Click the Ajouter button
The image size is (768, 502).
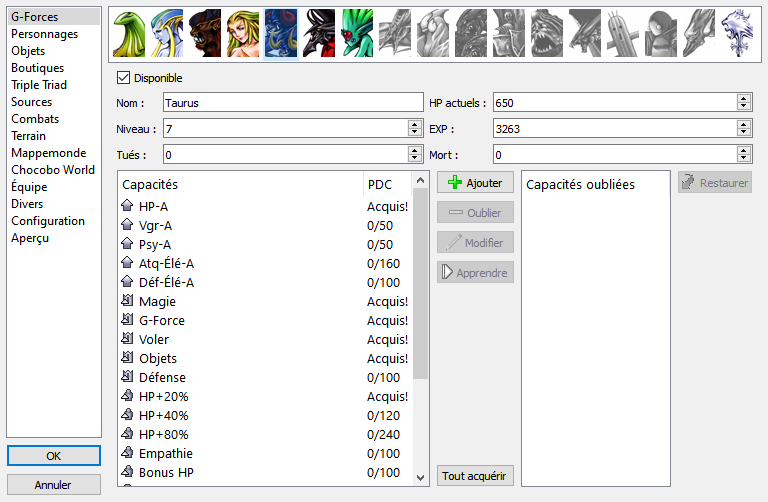pos(475,183)
